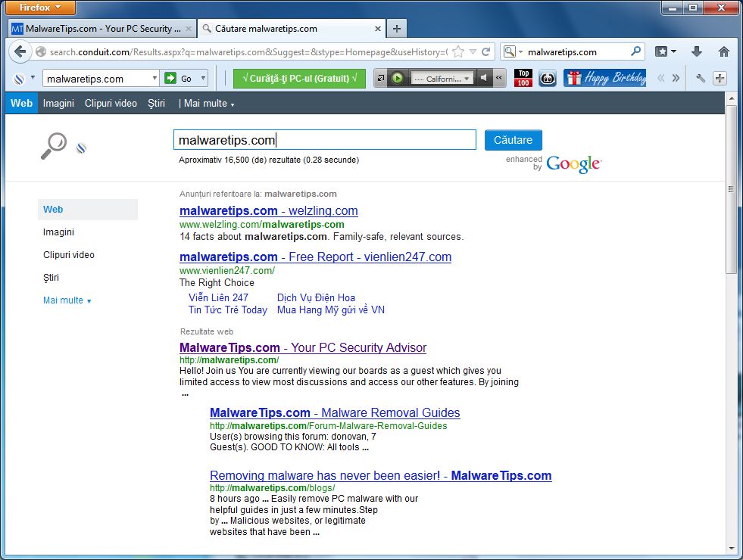This screenshot has height=560, width=743.
Task: Open the Firefox menu button
Action: click(40, 8)
